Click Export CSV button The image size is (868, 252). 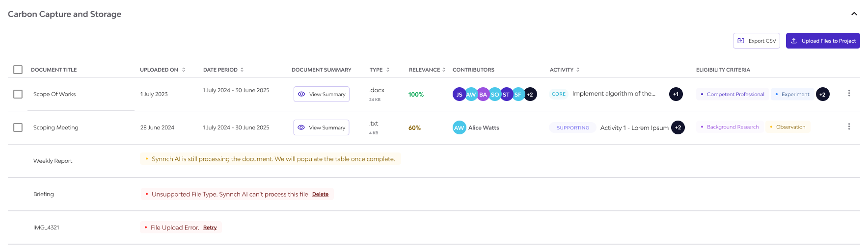click(757, 41)
